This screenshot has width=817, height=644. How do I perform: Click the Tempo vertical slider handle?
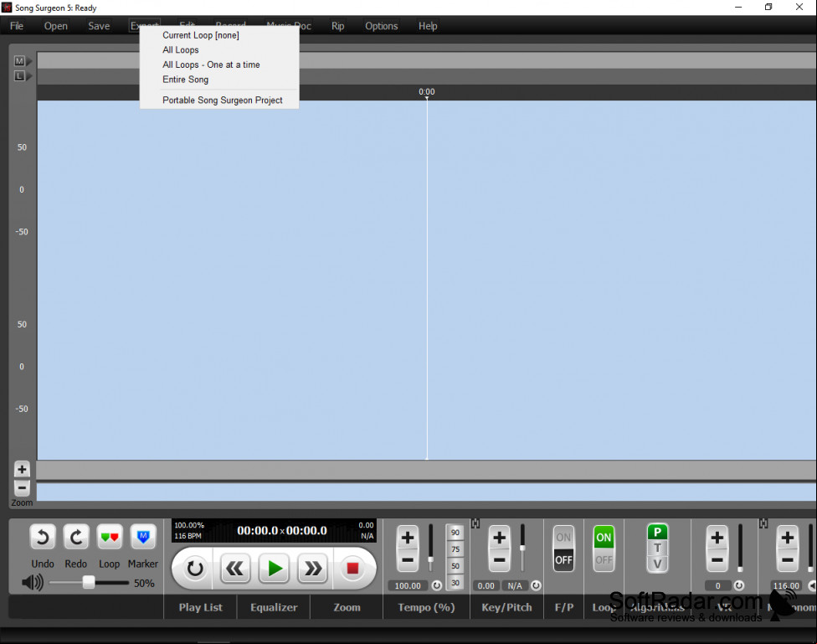(x=430, y=560)
